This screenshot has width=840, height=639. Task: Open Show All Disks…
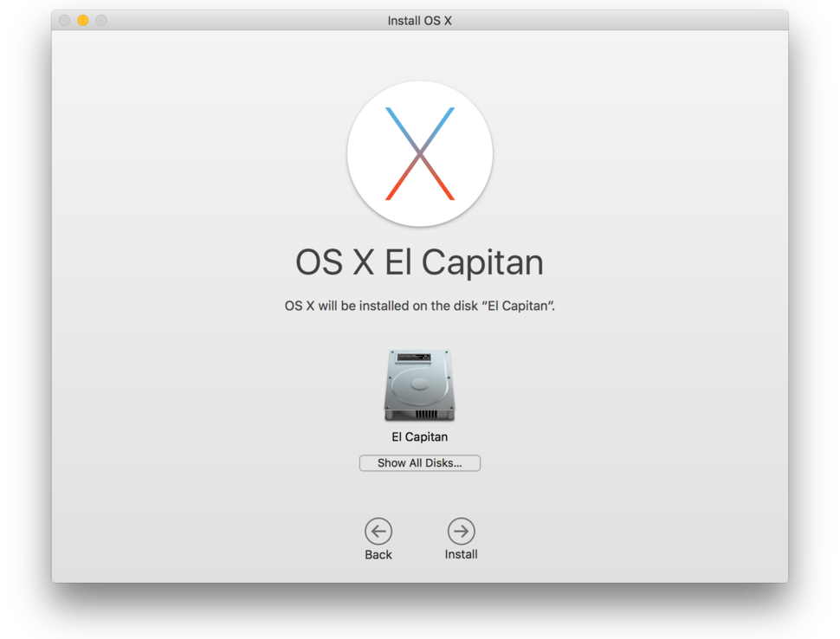point(419,462)
